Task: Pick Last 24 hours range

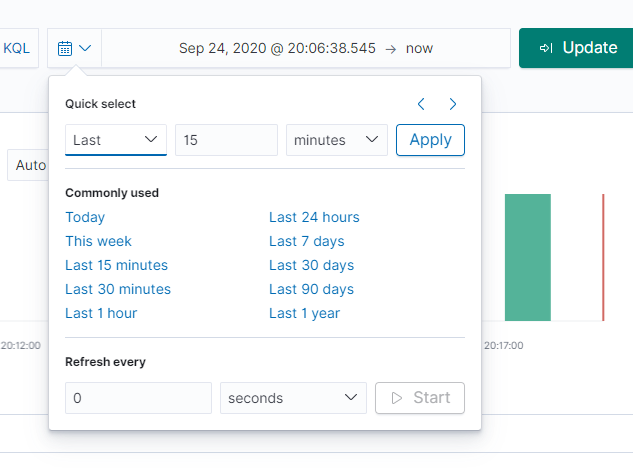Action: [314, 217]
